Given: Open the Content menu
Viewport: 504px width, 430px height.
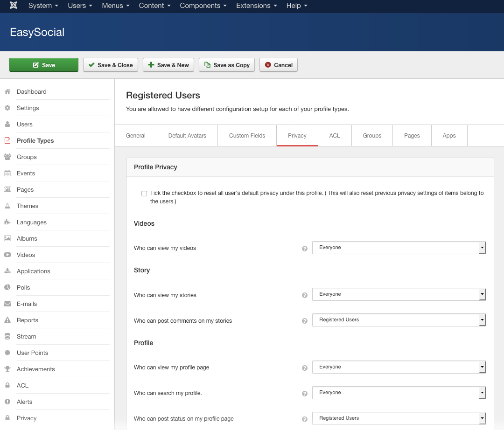Looking at the screenshot, I should tap(154, 6).
